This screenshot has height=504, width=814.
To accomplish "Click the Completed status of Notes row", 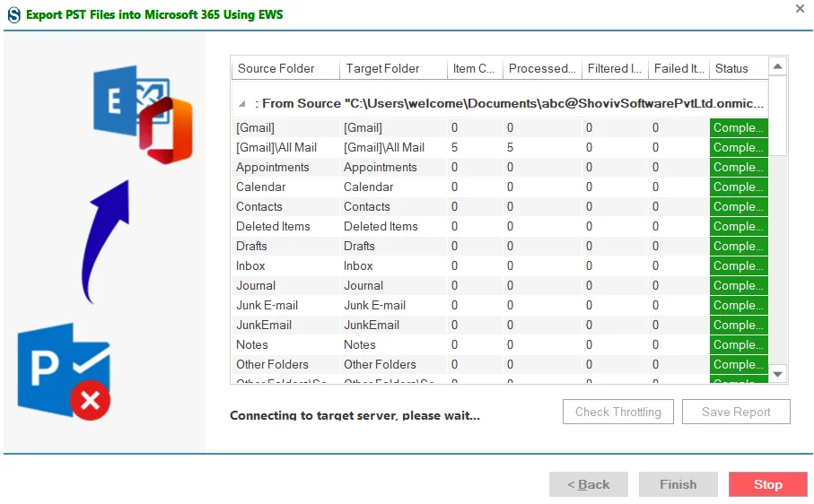I will [739, 344].
